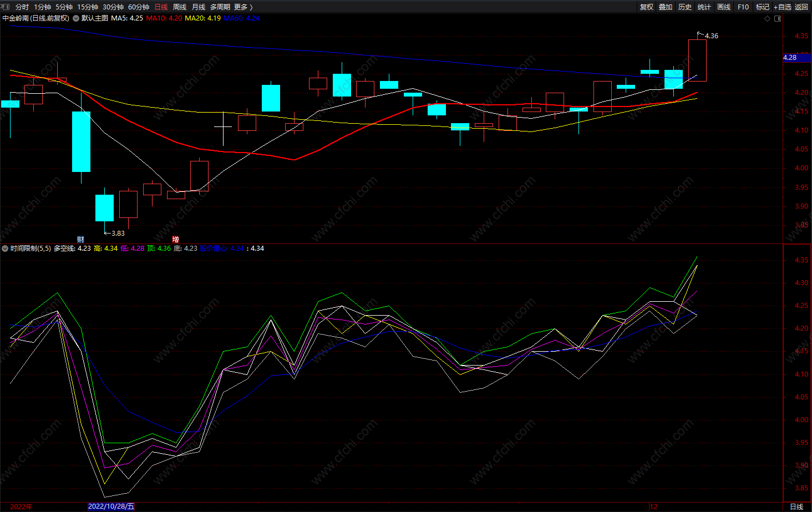The width and height of the screenshot is (812, 512).
Task: Click the MA10: 4.20 label
Action: click(x=164, y=18)
